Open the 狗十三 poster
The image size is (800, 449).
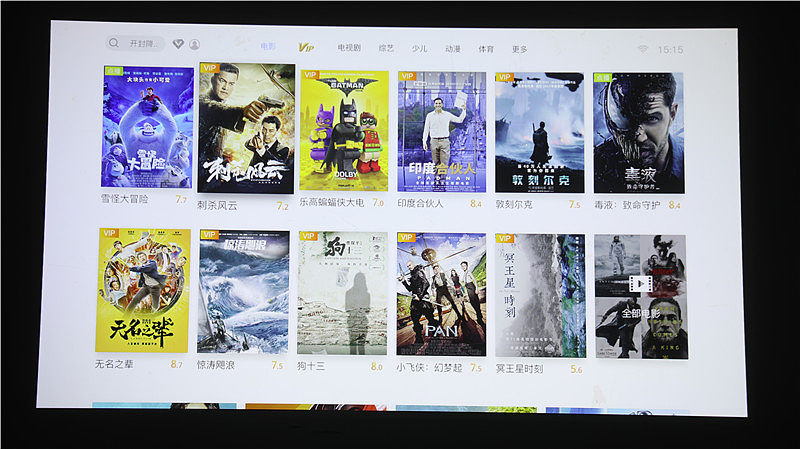click(343, 293)
